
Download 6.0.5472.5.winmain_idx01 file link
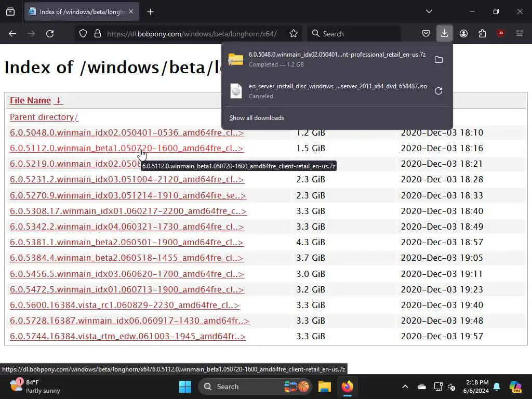click(127, 289)
